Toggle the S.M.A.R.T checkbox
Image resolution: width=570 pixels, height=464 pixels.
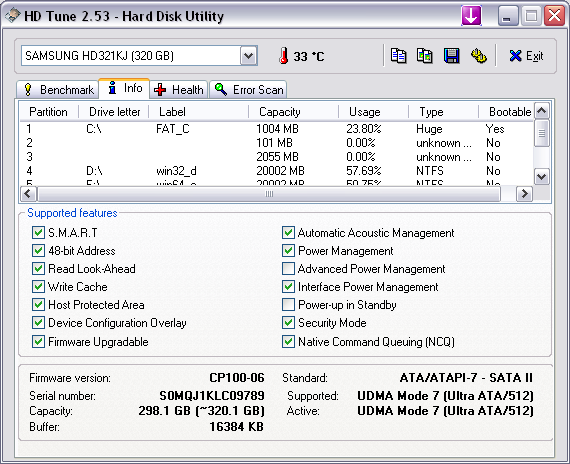pos(38,232)
